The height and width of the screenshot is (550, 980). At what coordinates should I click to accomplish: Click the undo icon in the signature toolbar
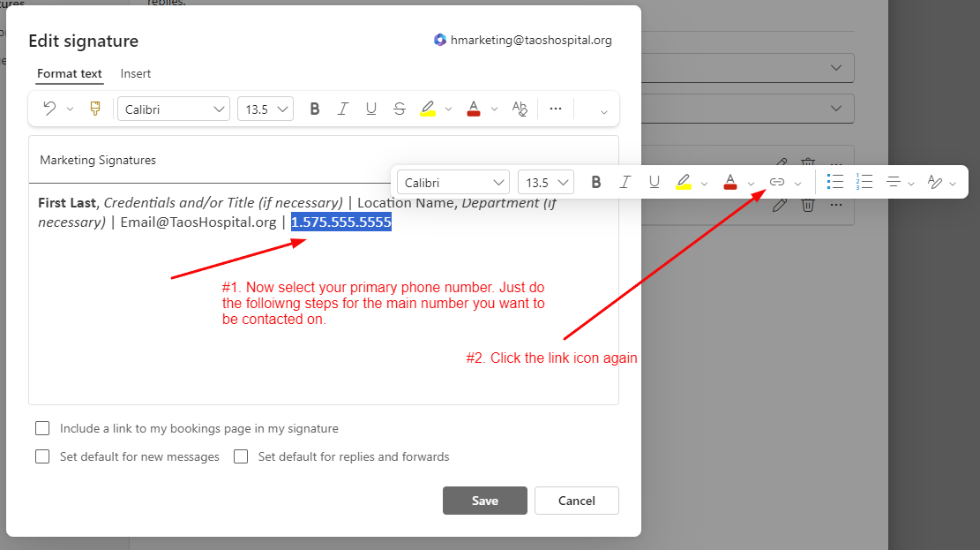[49, 109]
